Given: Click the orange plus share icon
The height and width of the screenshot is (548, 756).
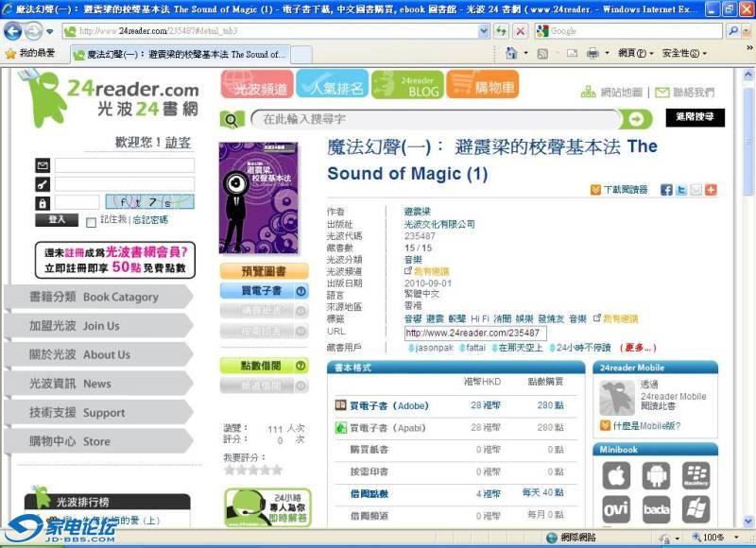Looking at the screenshot, I should [711, 189].
